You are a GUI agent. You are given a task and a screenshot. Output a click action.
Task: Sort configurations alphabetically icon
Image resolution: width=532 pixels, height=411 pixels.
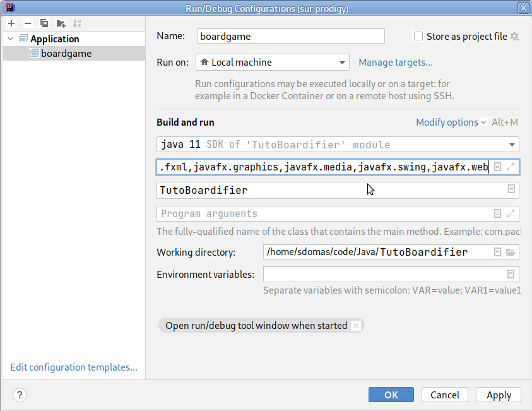tap(77, 23)
